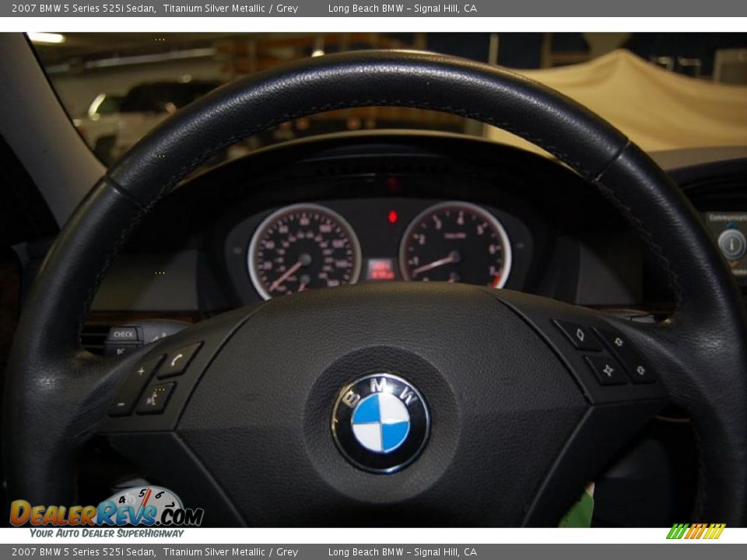The image size is (747, 560).
Task: Tap the diamond programmable button on the steering wheel
Action: pos(579,334)
